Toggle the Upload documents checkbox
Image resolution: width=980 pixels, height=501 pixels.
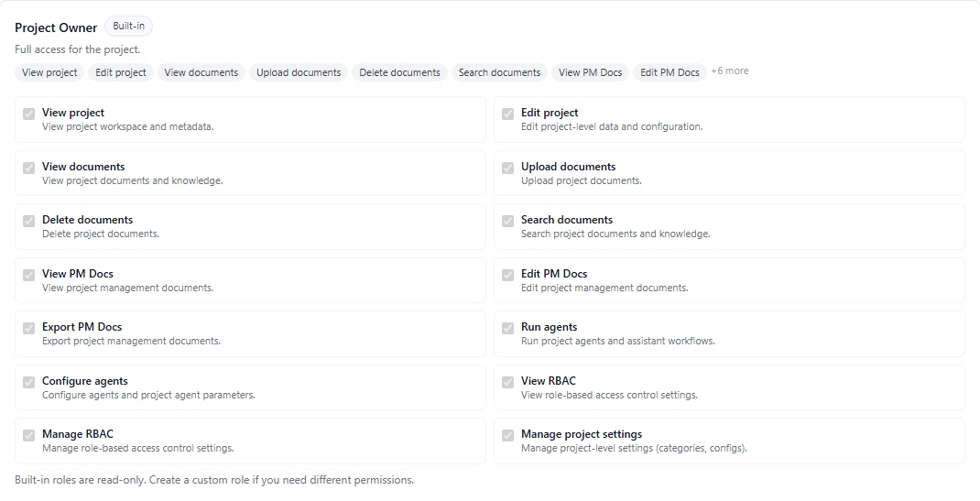(x=508, y=168)
